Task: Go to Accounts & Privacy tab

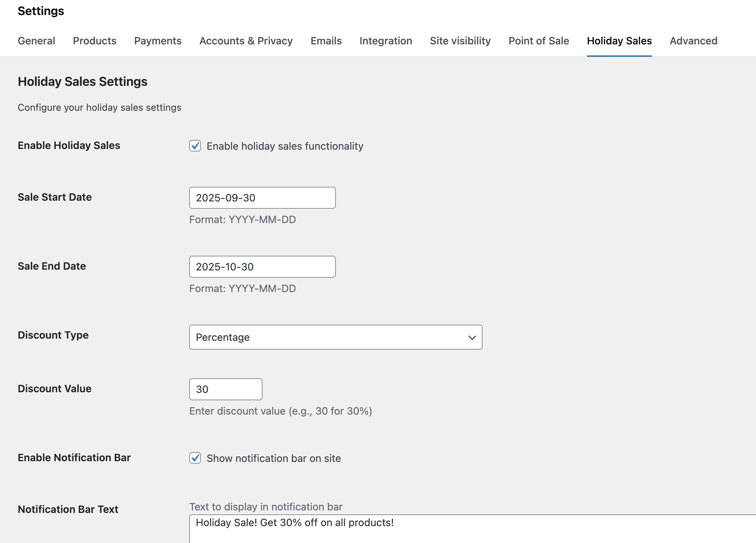Action: tap(246, 41)
